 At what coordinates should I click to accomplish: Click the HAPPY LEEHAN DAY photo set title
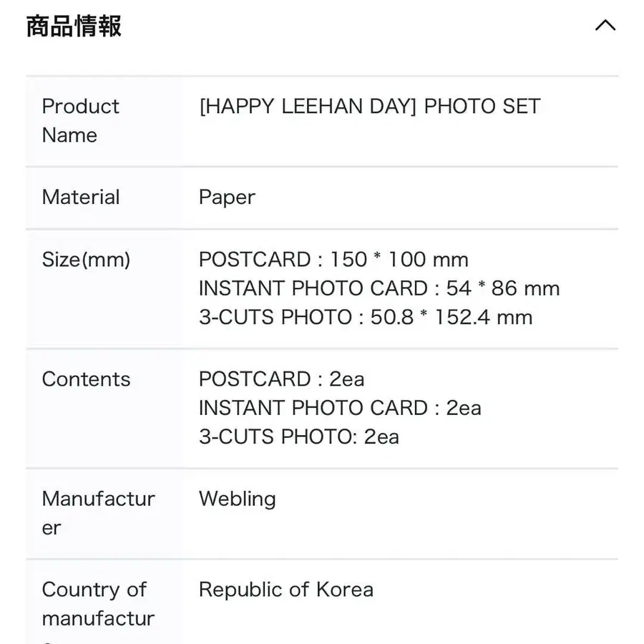point(370,106)
